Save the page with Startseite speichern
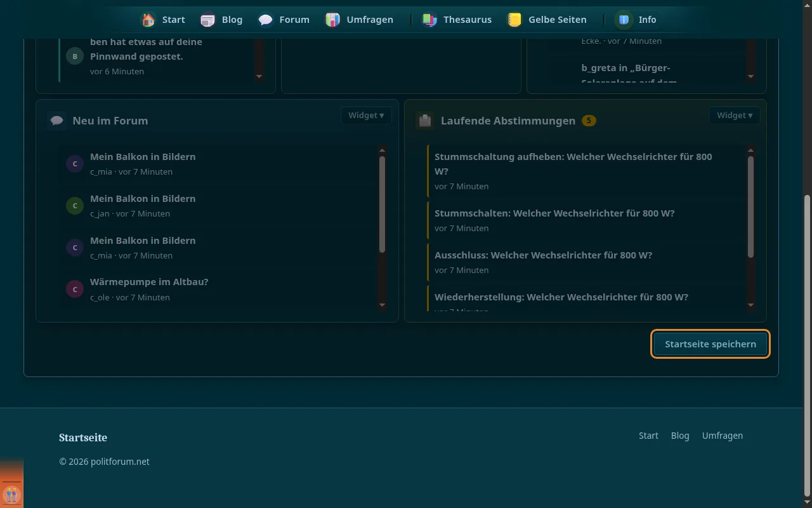Screen dimensions: 812x508 tap(710, 344)
